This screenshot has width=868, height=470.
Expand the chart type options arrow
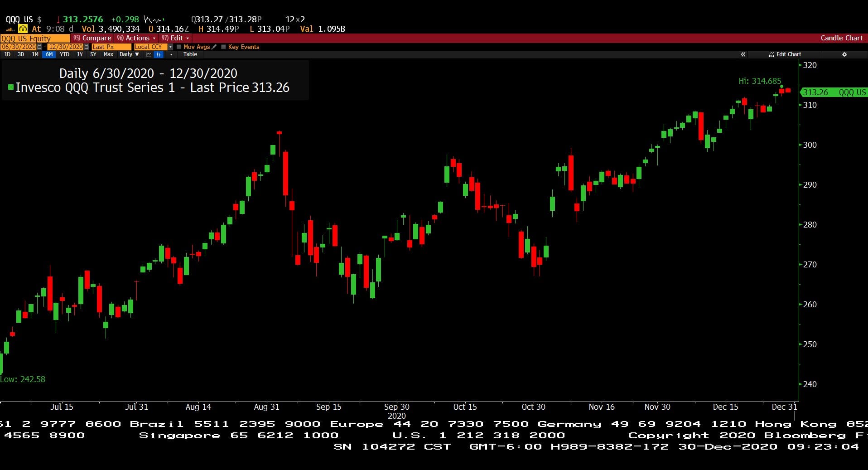tap(171, 54)
